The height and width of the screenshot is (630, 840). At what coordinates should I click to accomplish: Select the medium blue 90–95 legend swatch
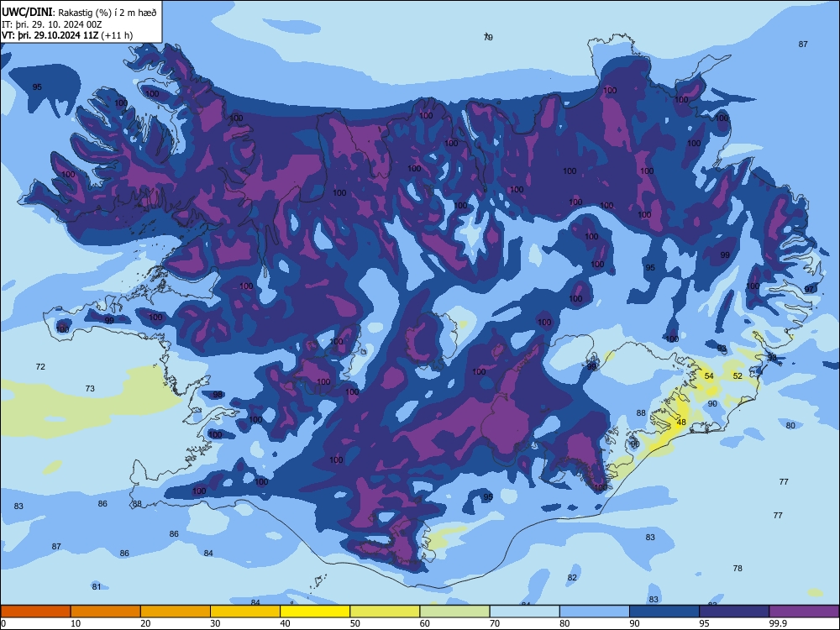pos(664,612)
